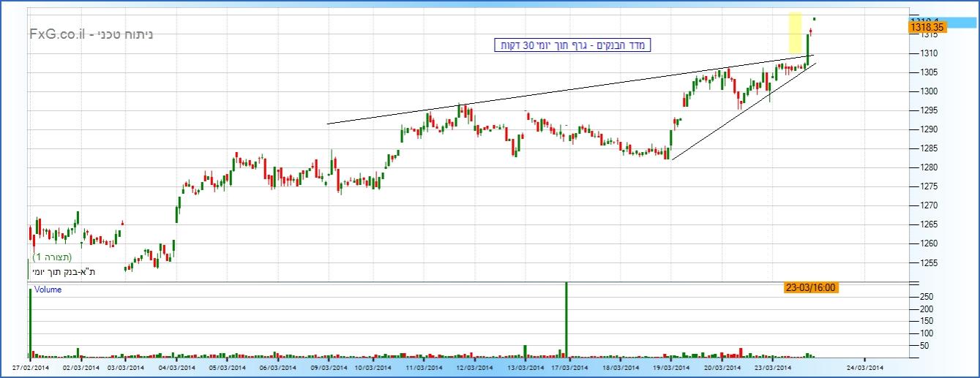The width and height of the screenshot is (980, 378).
Task: Click the boxed Hebrew chart title annotation
Action: (572, 45)
